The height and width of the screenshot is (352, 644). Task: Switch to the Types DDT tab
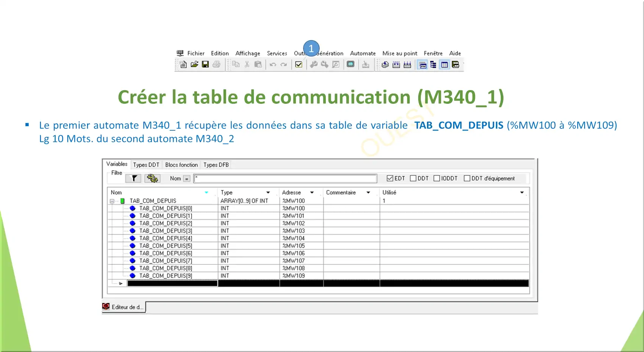[146, 165]
